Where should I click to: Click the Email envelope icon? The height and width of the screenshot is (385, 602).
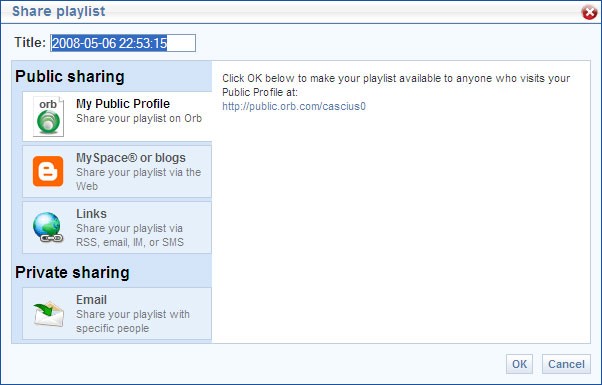pyautogui.click(x=48, y=314)
